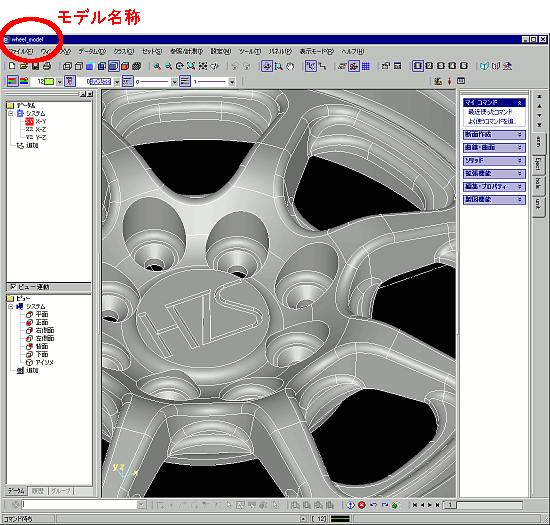550x525 pixels.
Task: Click the redo arrow in bottom toolbar
Action: [385, 505]
